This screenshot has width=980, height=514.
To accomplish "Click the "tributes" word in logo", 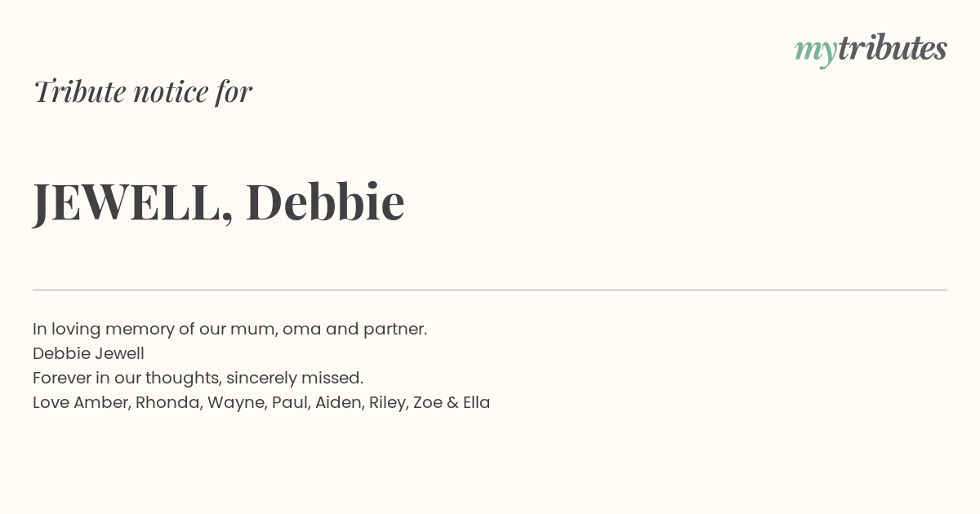I will [892, 48].
